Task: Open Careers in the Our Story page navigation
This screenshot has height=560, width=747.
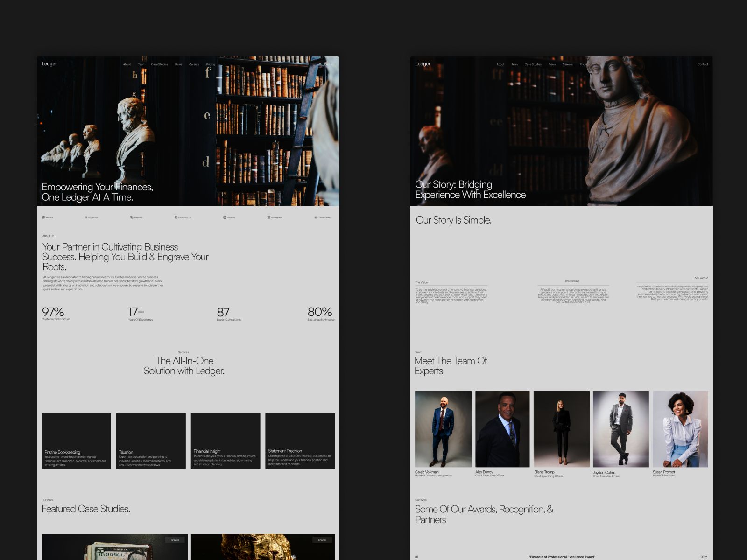Action: [x=568, y=64]
